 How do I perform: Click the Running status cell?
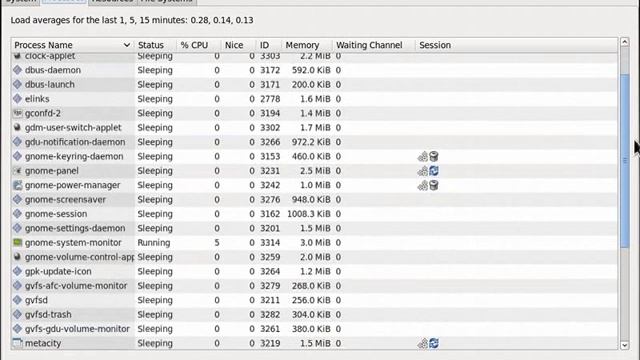click(154, 242)
